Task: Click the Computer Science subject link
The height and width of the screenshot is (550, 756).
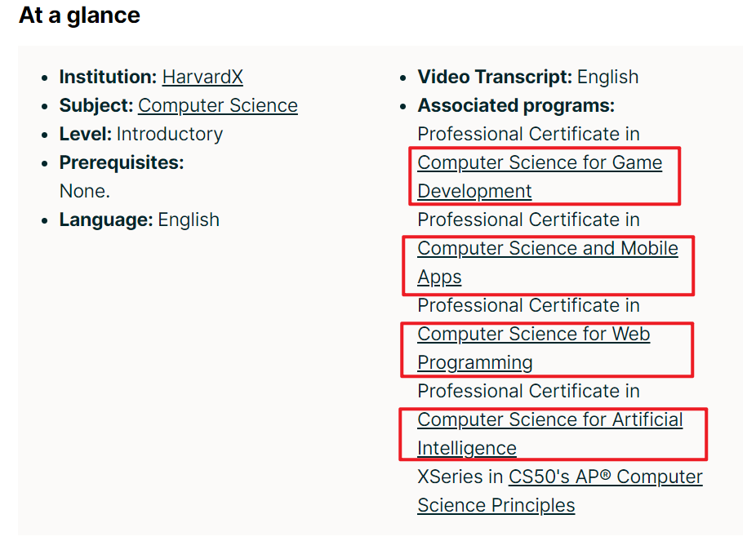Action: (x=218, y=105)
